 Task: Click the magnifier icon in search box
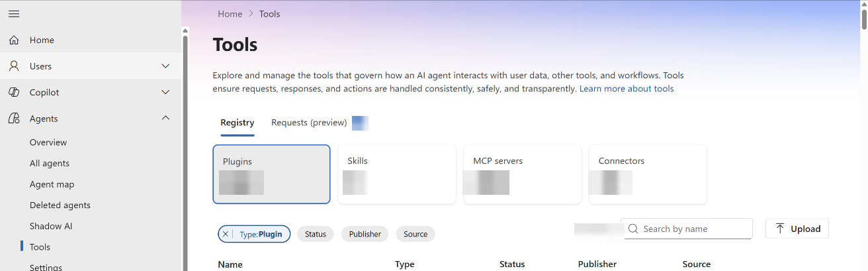(x=633, y=229)
